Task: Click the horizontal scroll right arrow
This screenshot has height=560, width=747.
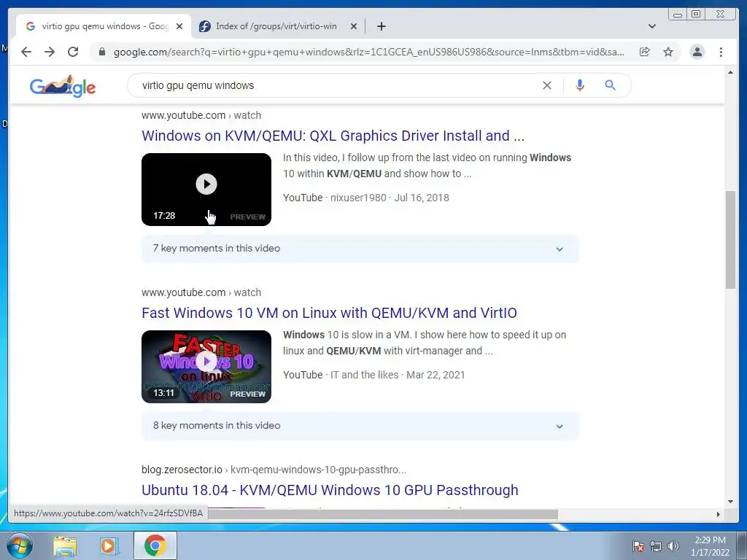Action: (x=718, y=514)
